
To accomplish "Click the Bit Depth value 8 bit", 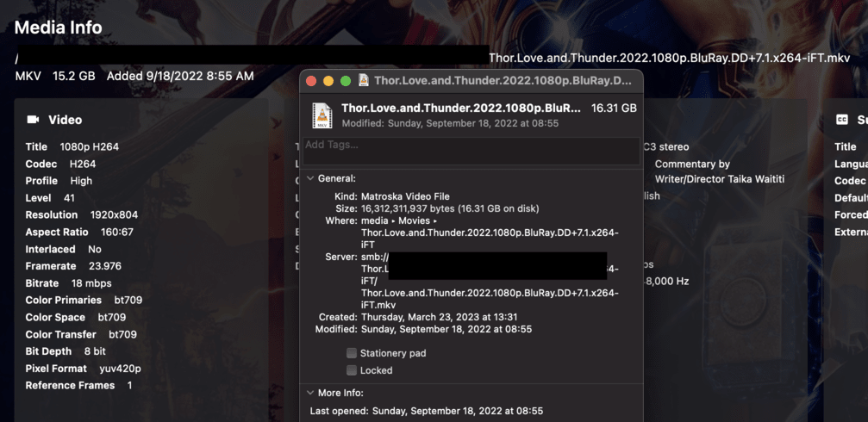I will pos(95,351).
